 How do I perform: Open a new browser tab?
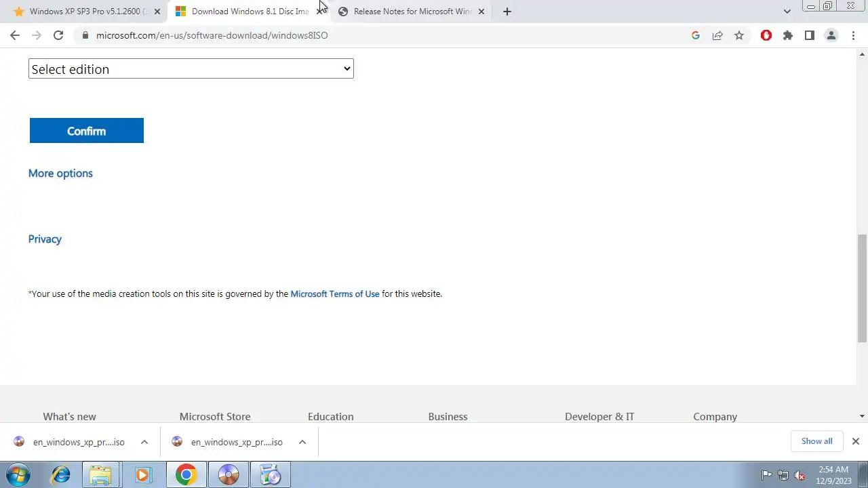tap(507, 12)
